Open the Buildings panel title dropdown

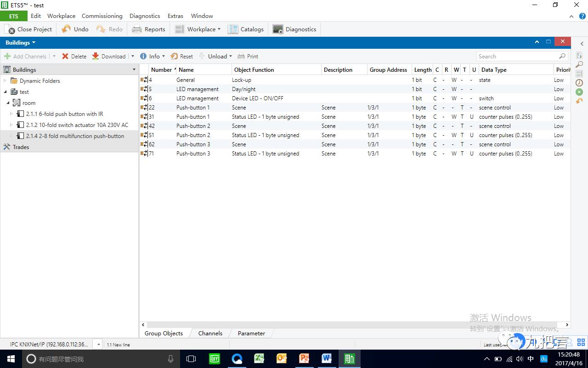[34, 43]
